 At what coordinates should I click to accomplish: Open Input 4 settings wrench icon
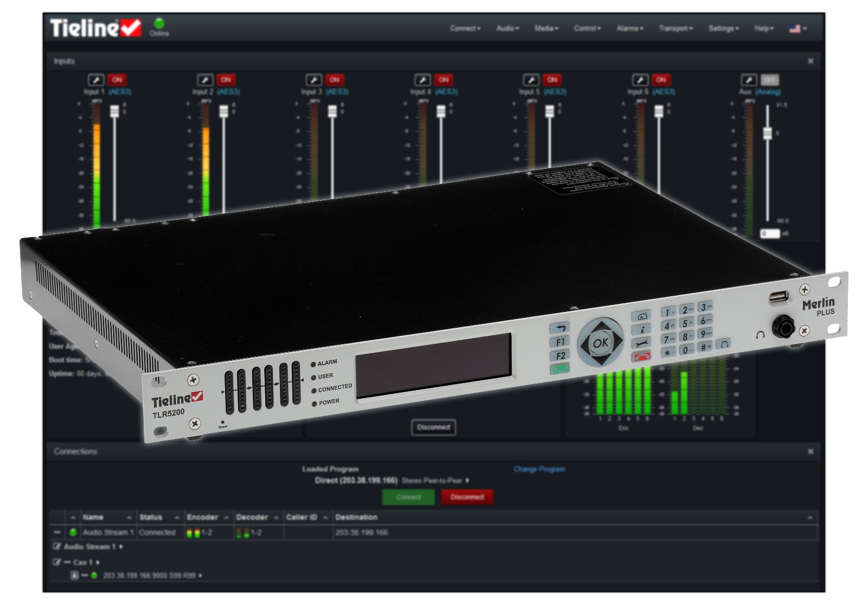click(x=423, y=80)
